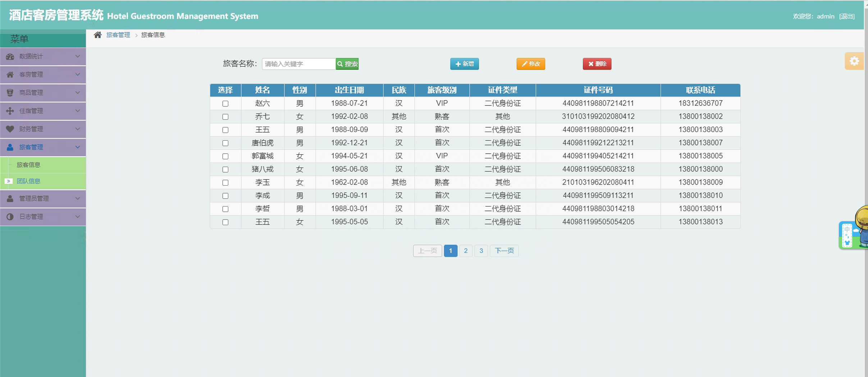Click the user icon beside 管理员管理
This screenshot has width=868, height=377.
pos(10,199)
